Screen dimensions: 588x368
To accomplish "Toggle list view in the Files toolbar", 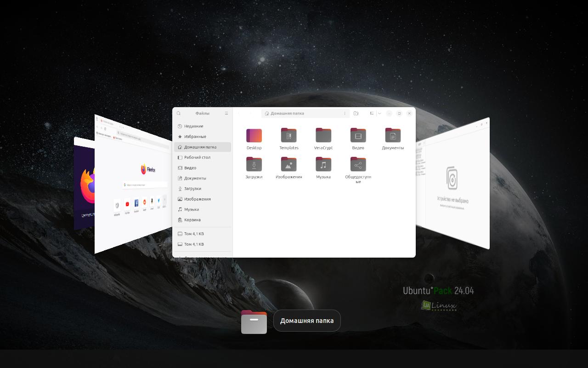I will 372,113.
